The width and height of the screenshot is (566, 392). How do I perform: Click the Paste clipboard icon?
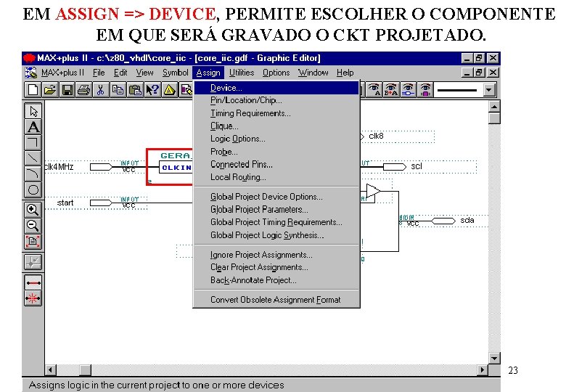point(135,89)
